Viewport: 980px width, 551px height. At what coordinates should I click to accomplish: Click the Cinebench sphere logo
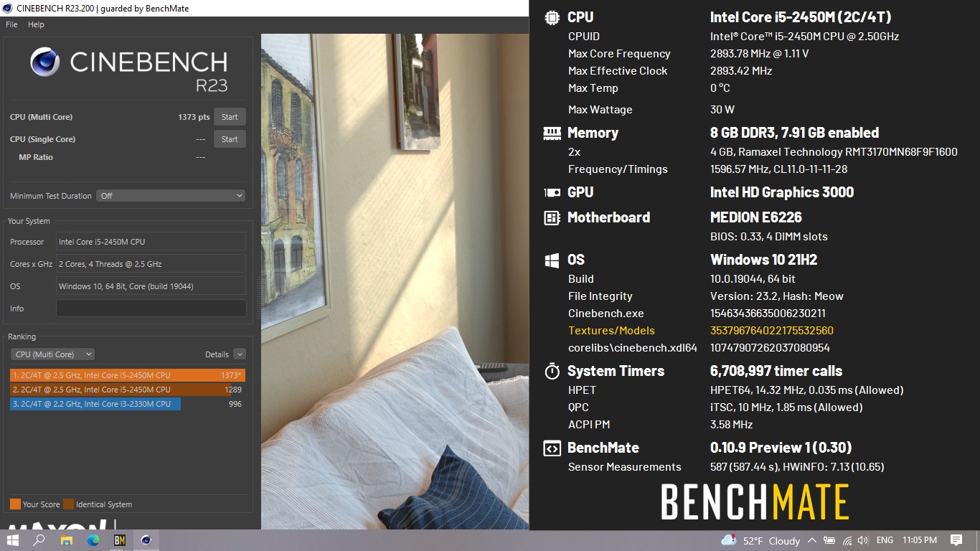(x=45, y=62)
